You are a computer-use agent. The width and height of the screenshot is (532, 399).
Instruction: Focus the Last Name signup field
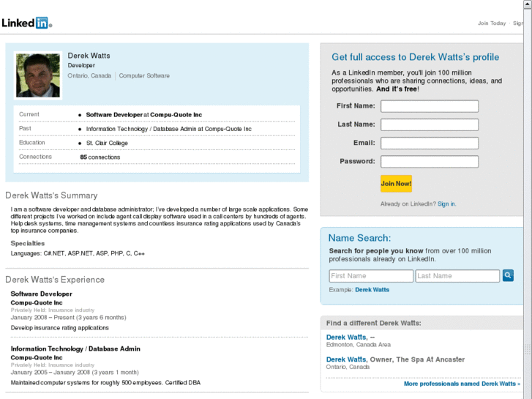[x=430, y=124]
